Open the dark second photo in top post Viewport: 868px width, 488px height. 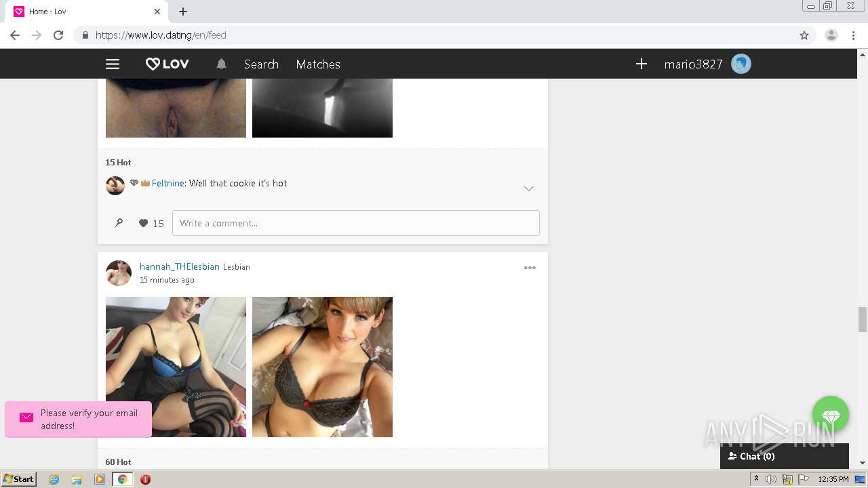coord(322,108)
